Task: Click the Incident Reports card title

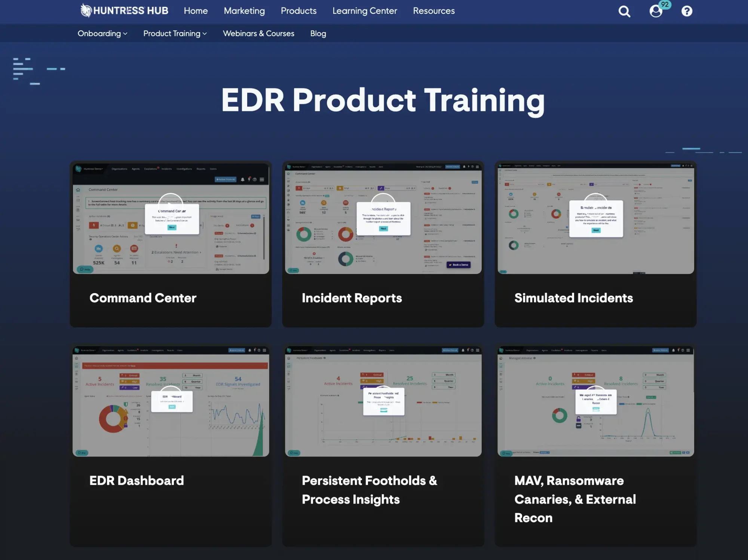Action: 352,298
